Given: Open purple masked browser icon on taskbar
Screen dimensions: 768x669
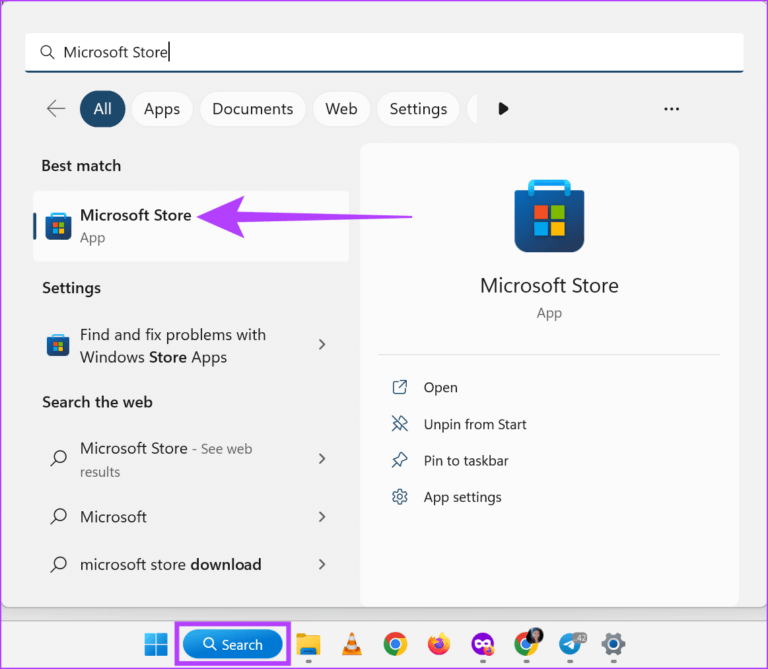Looking at the screenshot, I should 482,644.
